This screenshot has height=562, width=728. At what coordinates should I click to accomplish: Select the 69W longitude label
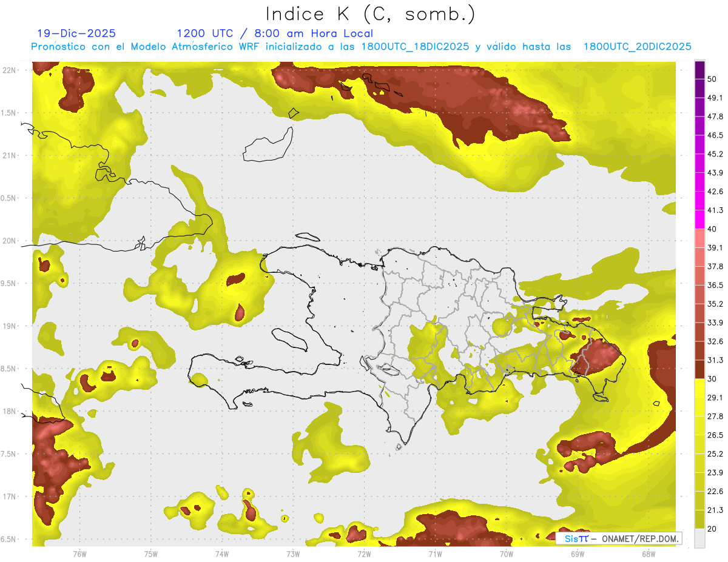pos(577,554)
